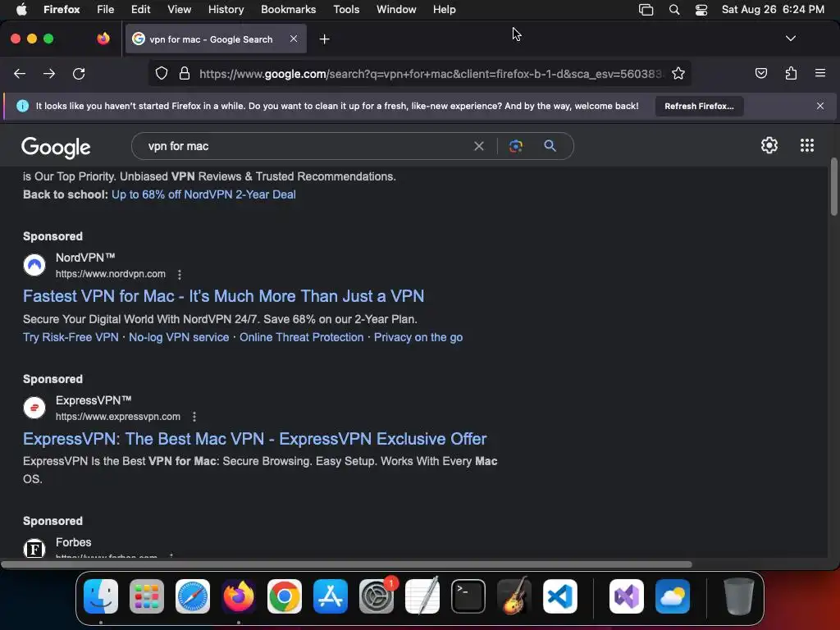Click the Forbes favicon
Screen dimensions: 840x630
34,549
